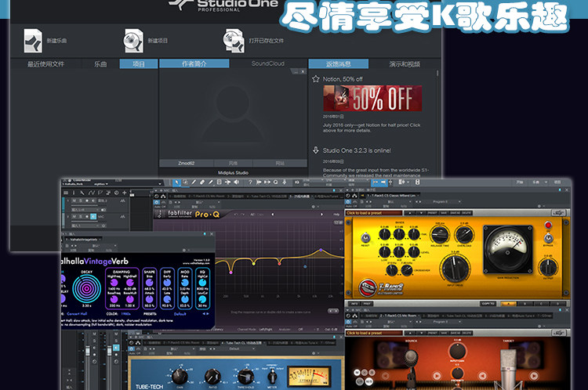This screenshot has height=390, width=588.
Task: Click the 新建项目 new project icon
Action: pos(133,41)
